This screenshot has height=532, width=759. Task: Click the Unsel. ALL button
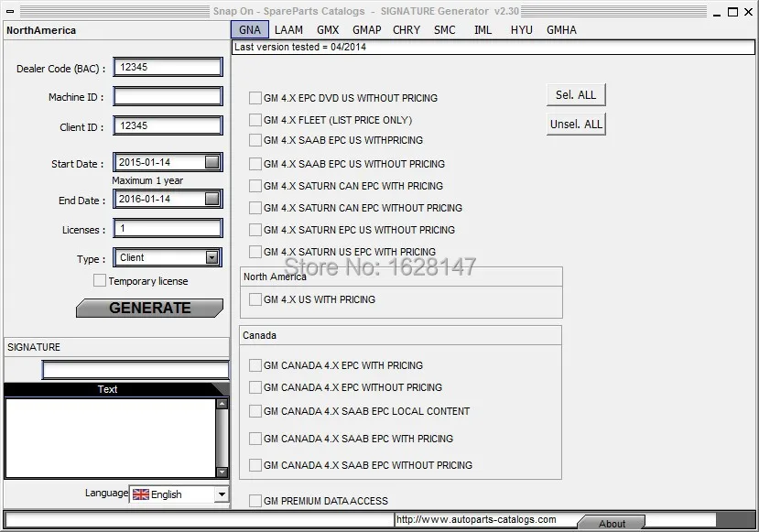tap(575, 124)
